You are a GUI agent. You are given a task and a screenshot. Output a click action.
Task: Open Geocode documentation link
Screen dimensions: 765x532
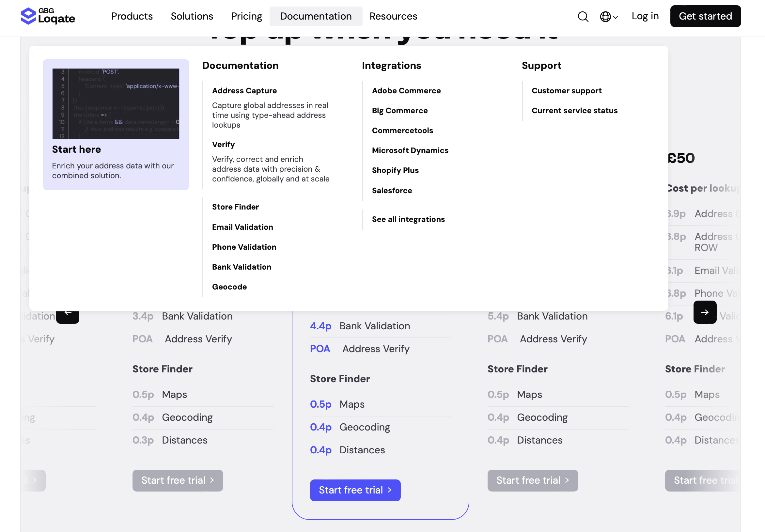(229, 287)
